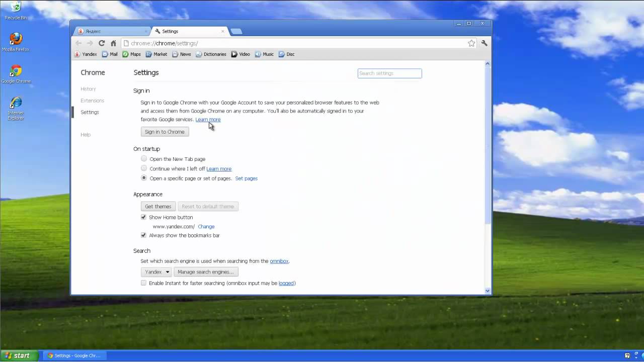Click the logged link
This screenshot has height=362, width=644.
tap(286, 284)
